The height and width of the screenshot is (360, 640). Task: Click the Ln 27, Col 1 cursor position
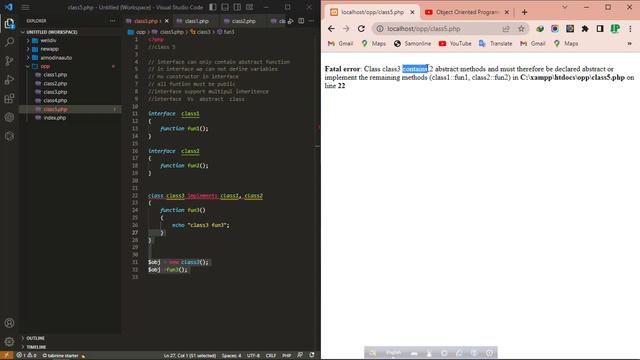(x=190, y=356)
